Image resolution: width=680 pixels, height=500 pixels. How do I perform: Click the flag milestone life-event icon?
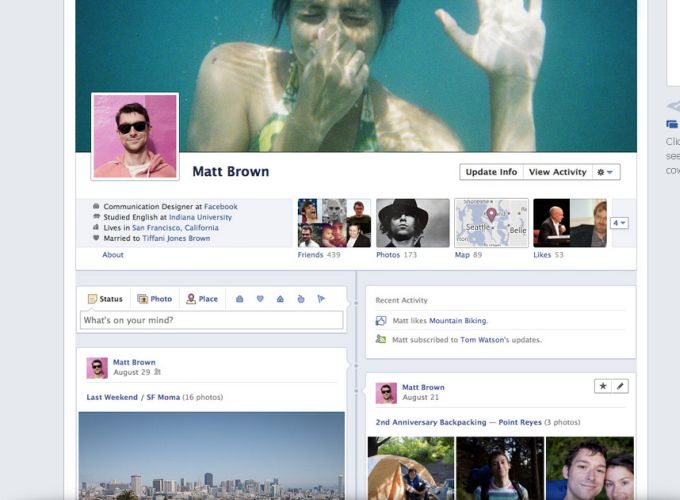(321, 299)
